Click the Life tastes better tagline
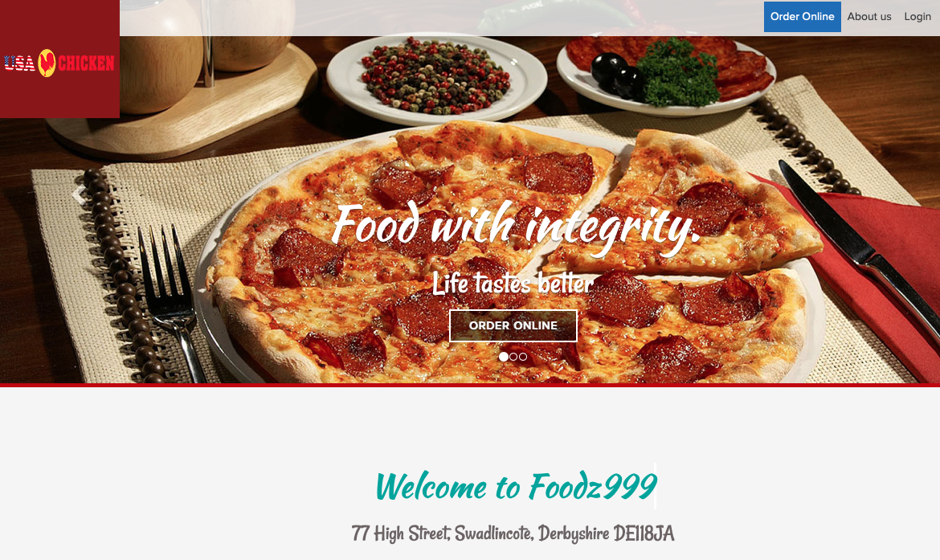 click(513, 283)
